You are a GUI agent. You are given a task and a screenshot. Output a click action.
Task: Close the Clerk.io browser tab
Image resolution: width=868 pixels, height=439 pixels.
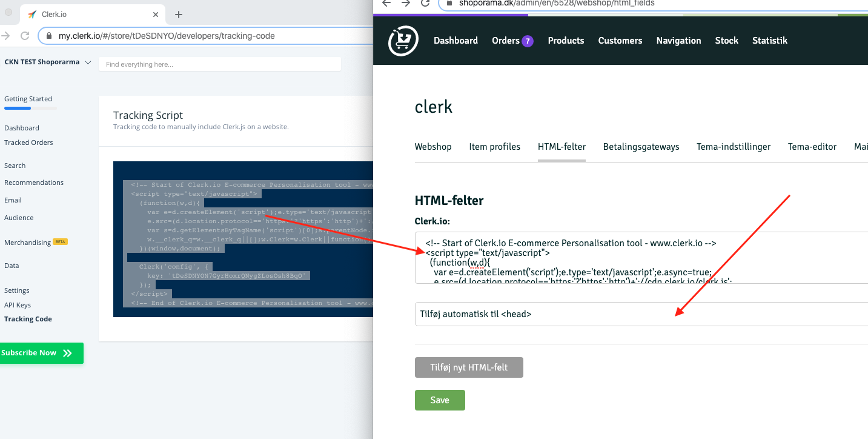point(156,15)
